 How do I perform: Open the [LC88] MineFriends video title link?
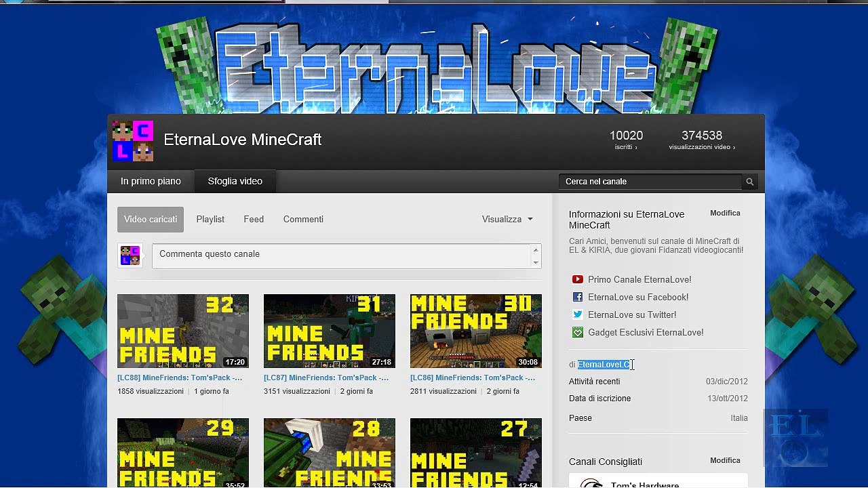[x=180, y=378]
